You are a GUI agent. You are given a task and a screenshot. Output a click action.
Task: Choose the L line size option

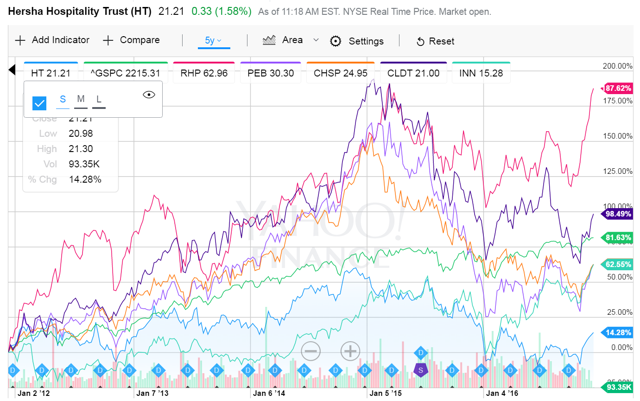pyautogui.click(x=99, y=100)
